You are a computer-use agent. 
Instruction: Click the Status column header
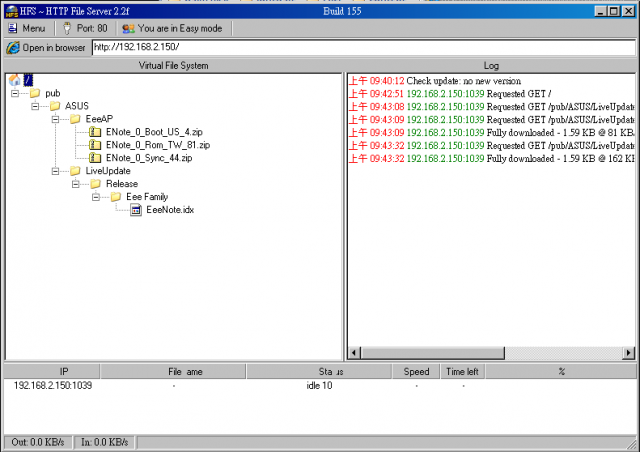tap(319, 372)
